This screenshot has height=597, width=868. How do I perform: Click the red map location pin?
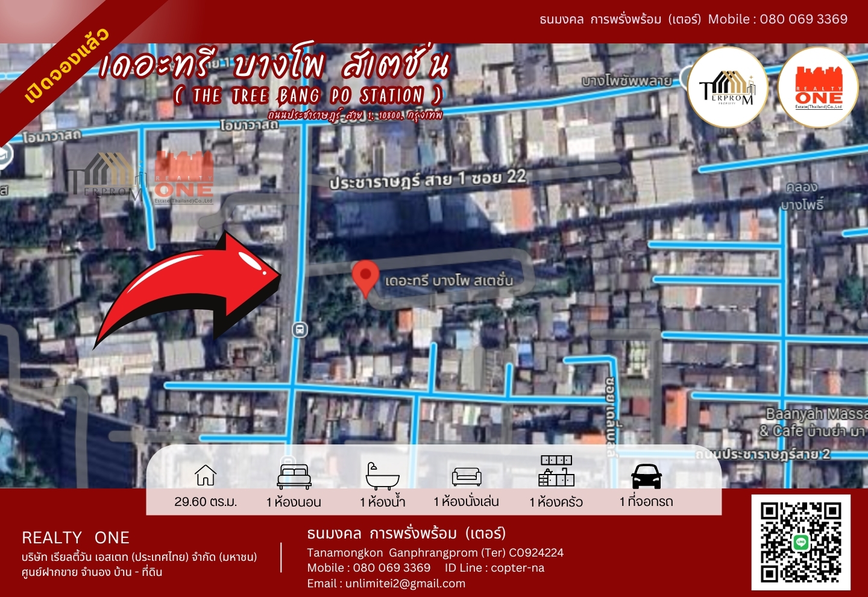point(365,277)
